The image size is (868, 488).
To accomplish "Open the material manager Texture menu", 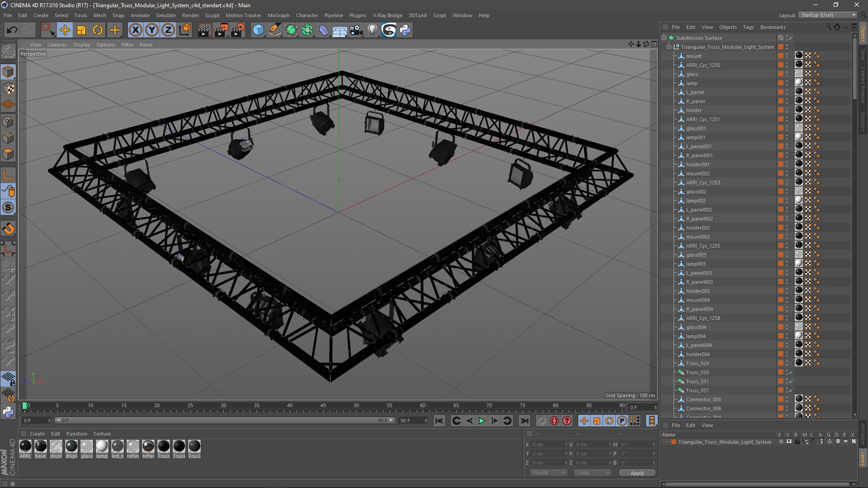I will [102, 434].
